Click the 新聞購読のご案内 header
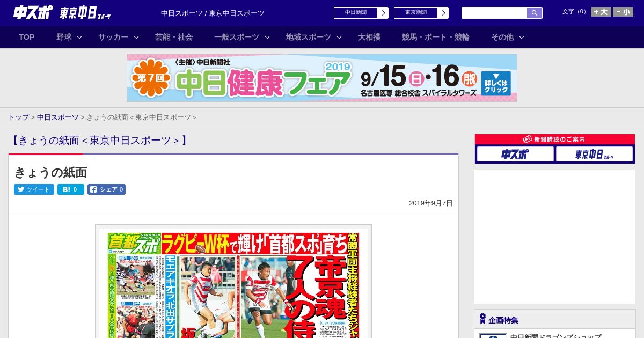The image size is (644, 338). pyautogui.click(x=554, y=139)
